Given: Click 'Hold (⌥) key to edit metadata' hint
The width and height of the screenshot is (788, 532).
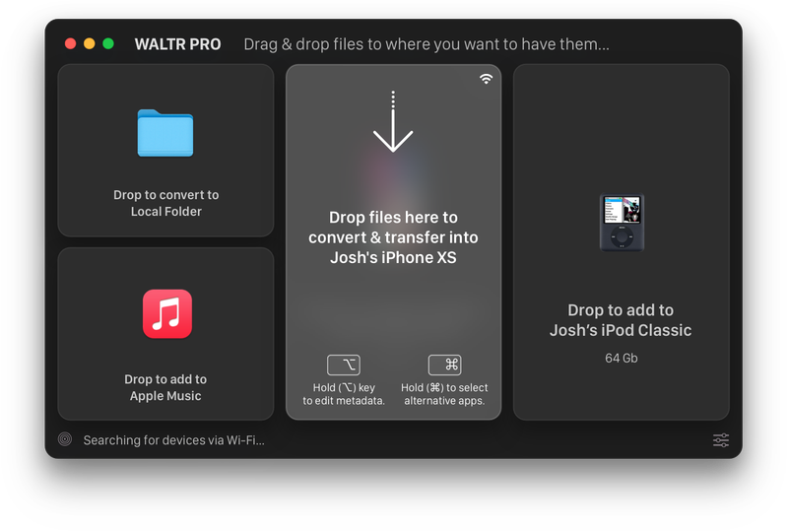Looking at the screenshot, I should [x=344, y=394].
